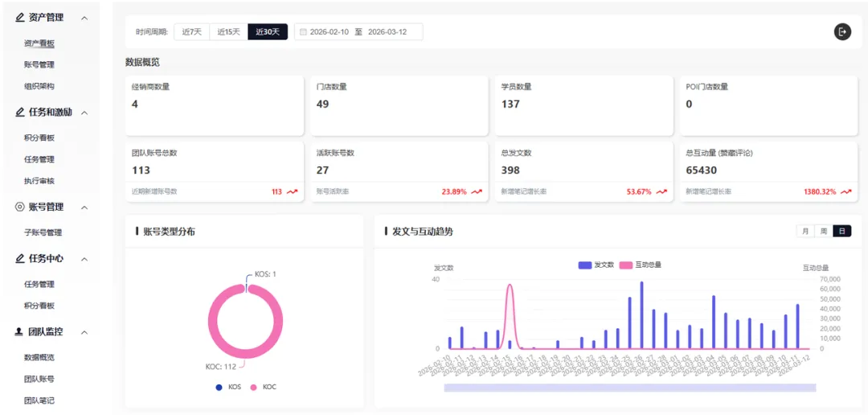Click the calendar icon in date range field
This screenshot has height=415, width=868.
tap(303, 31)
